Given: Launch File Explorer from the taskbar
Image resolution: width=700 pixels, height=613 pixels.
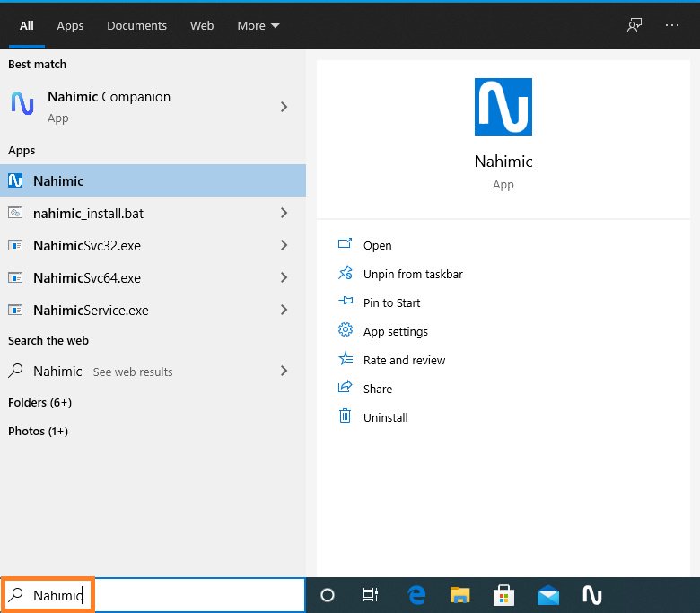Looking at the screenshot, I should tap(459, 595).
